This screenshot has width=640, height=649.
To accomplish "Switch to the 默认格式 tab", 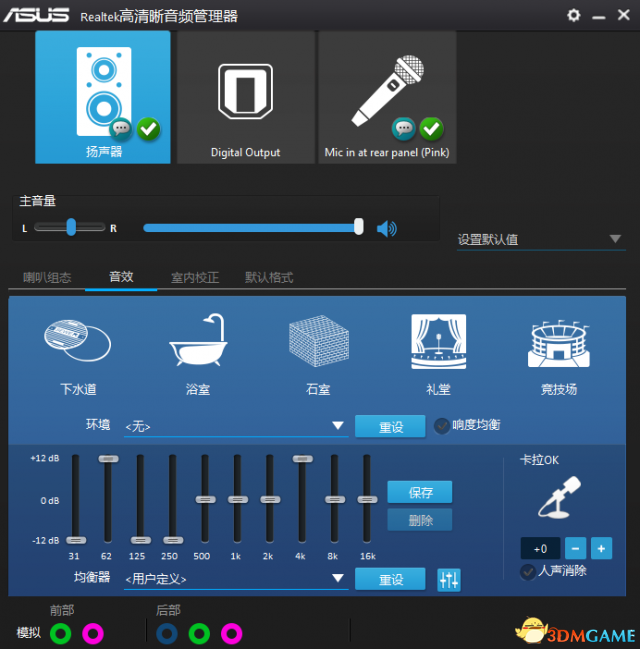I will pos(269,277).
